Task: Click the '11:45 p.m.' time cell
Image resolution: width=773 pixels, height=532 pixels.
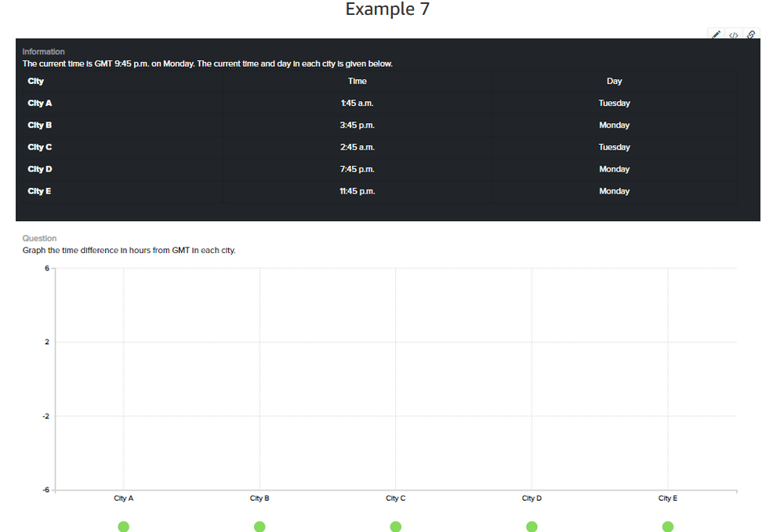Action: pyautogui.click(x=357, y=191)
